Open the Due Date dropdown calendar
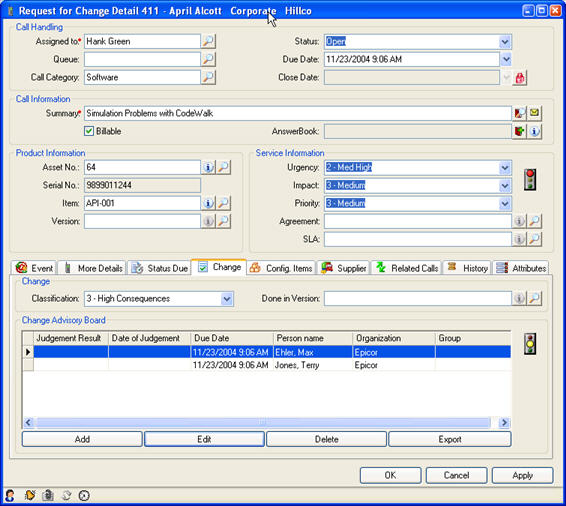This screenshot has width=566, height=506. tap(506, 59)
